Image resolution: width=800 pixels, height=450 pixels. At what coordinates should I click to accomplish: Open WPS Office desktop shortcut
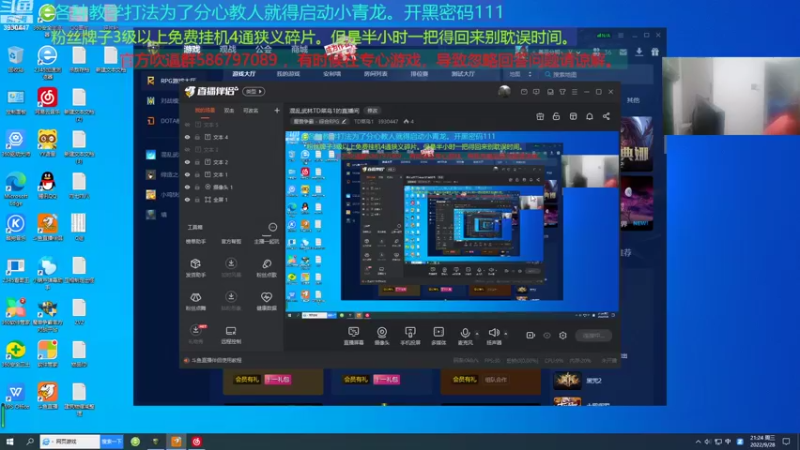click(x=16, y=396)
